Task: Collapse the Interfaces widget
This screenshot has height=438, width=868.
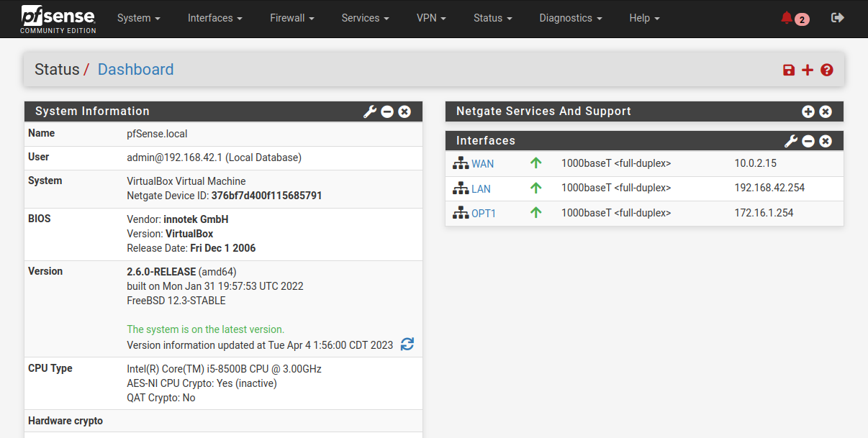Action: (x=808, y=141)
